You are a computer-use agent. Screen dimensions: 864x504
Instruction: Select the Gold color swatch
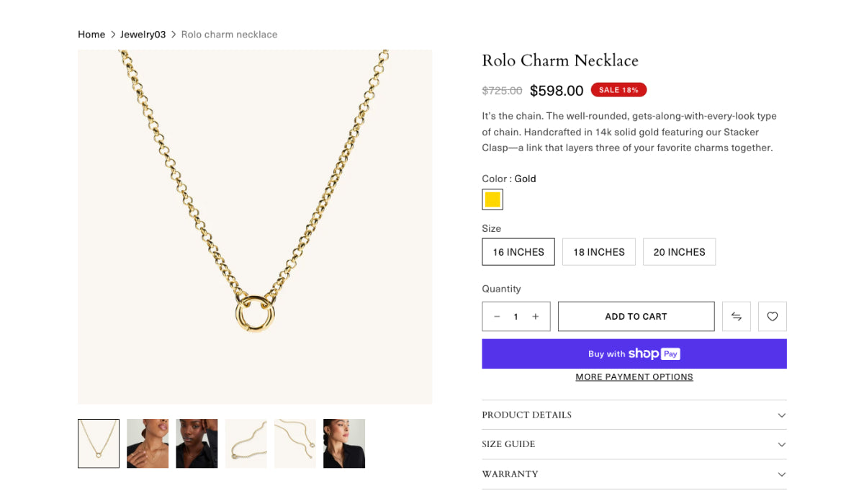pyautogui.click(x=492, y=199)
